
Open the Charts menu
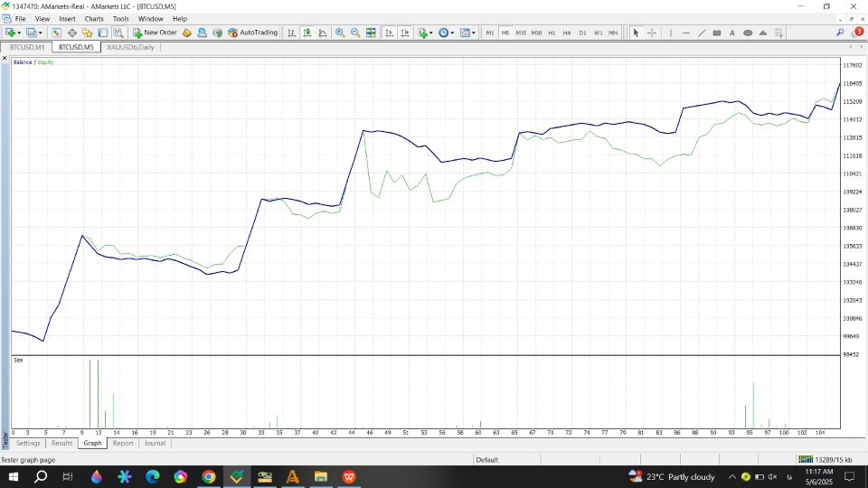point(94,19)
